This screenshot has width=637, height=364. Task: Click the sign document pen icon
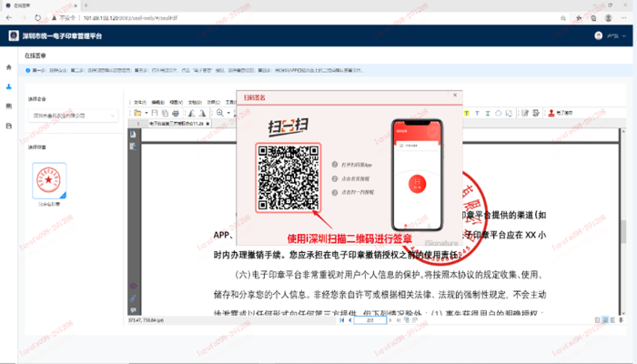[x=525, y=113]
